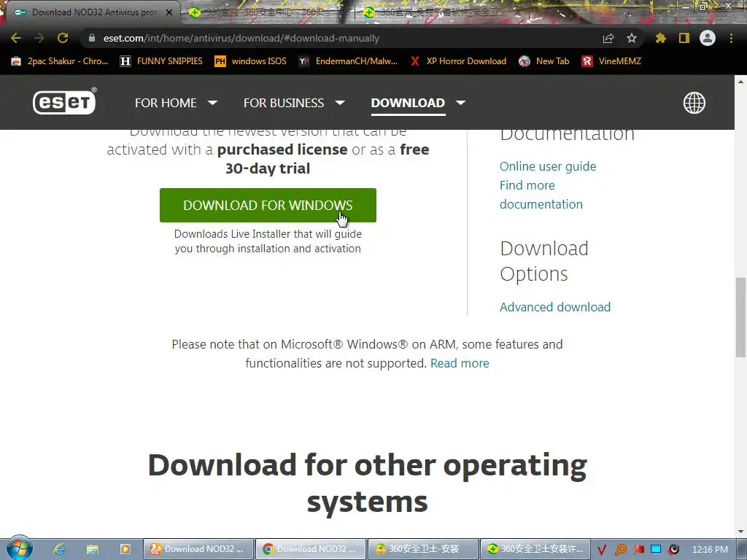Open the EndermanCH/Malw... bookmark
This screenshot has height=560, width=747.
pyautogui.click(x=348, y=61)
